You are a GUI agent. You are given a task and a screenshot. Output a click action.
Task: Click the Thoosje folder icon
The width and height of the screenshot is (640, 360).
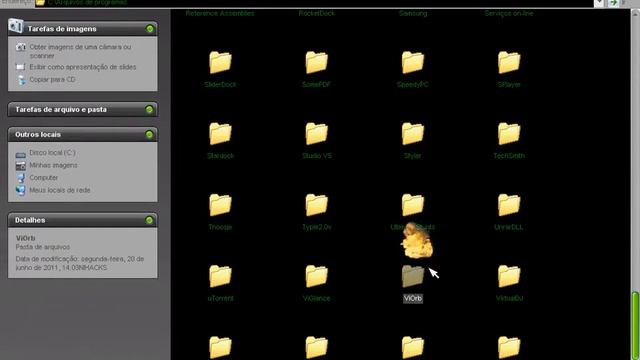point(220,205)
